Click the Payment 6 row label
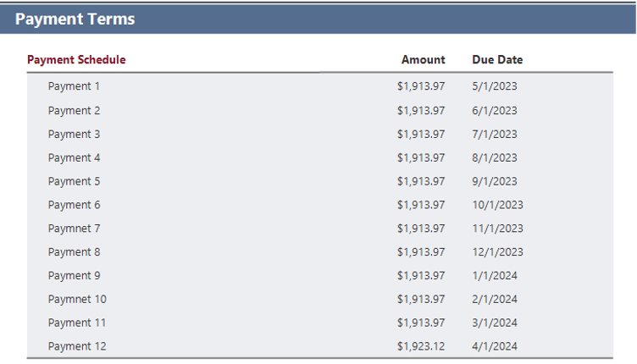Screen dimensions: 637x364 [x=74, y=205]
